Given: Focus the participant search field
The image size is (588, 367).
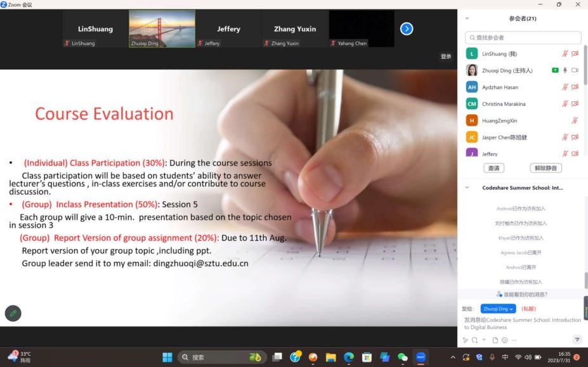Looking at the screenshot, I should click(523, 37).
